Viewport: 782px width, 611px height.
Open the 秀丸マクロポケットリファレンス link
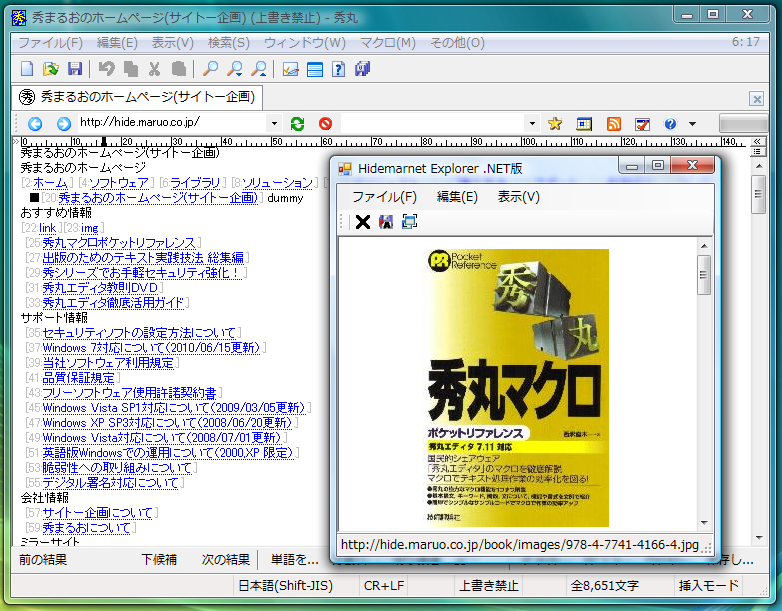pos(119,243)
